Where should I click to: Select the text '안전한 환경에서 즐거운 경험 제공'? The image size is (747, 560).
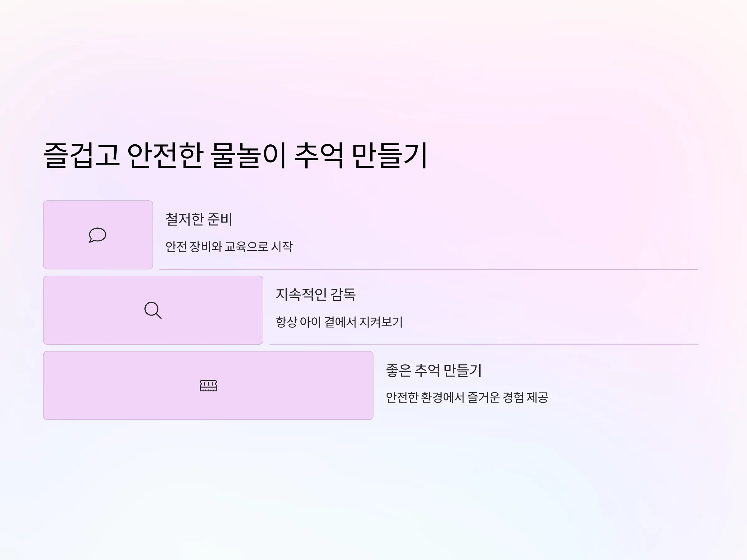pos(467,397)
